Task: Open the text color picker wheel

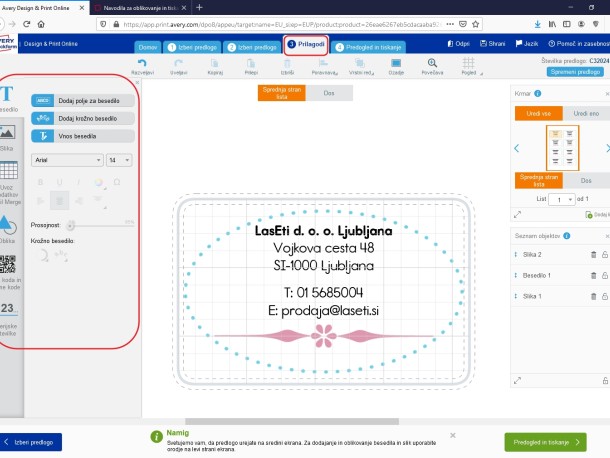Action: pyautogui.click(x=99, y=182)
